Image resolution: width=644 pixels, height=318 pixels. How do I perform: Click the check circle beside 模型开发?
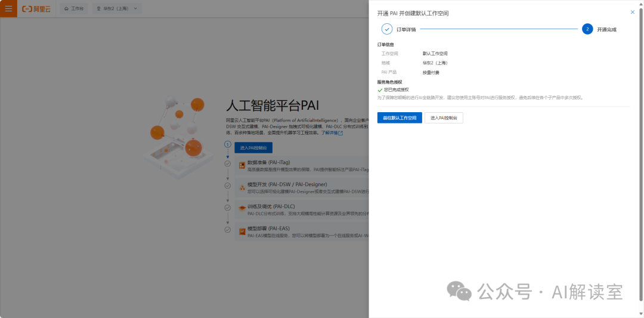click(228, 186)
